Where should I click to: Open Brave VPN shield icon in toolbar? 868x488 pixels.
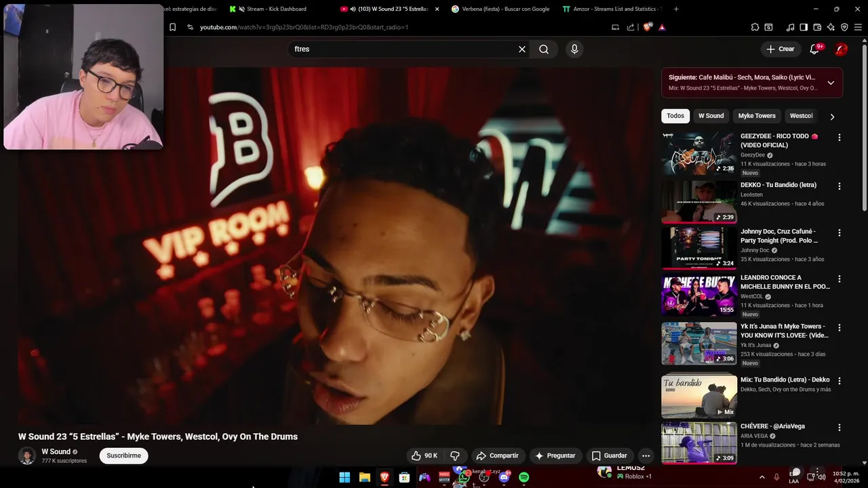click(844, 27)
